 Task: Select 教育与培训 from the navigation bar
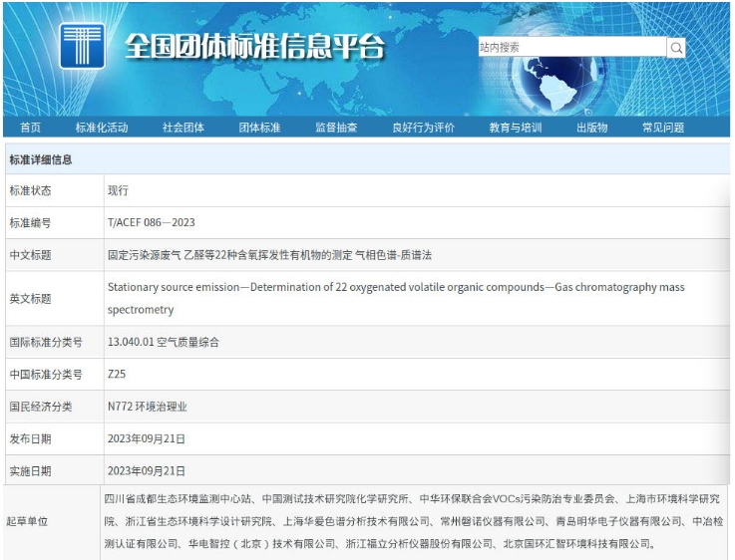(x=516, y=128)
